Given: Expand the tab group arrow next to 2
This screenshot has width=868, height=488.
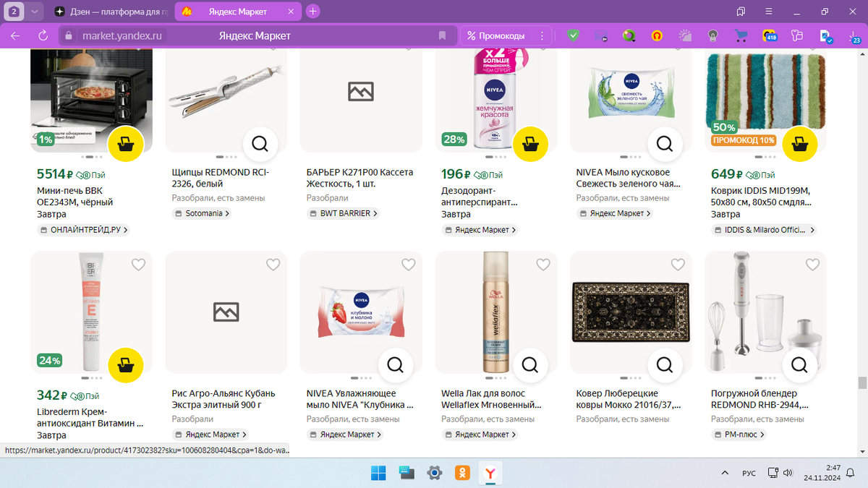Looking at the screenshot, I should point(35,12).
